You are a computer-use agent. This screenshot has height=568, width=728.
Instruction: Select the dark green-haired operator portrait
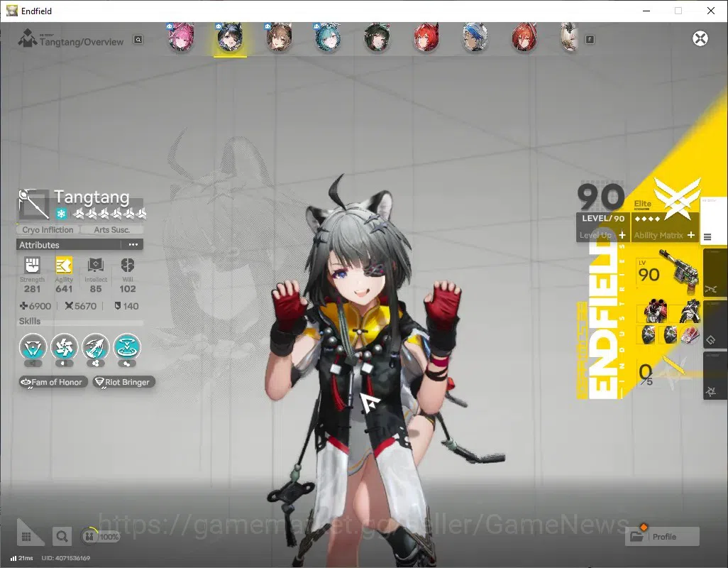tap(377, 37)
